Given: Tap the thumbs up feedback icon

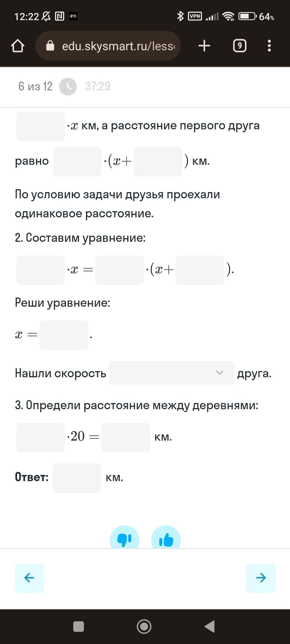Looking at the screenshot, I should click(x=166, y=538).
